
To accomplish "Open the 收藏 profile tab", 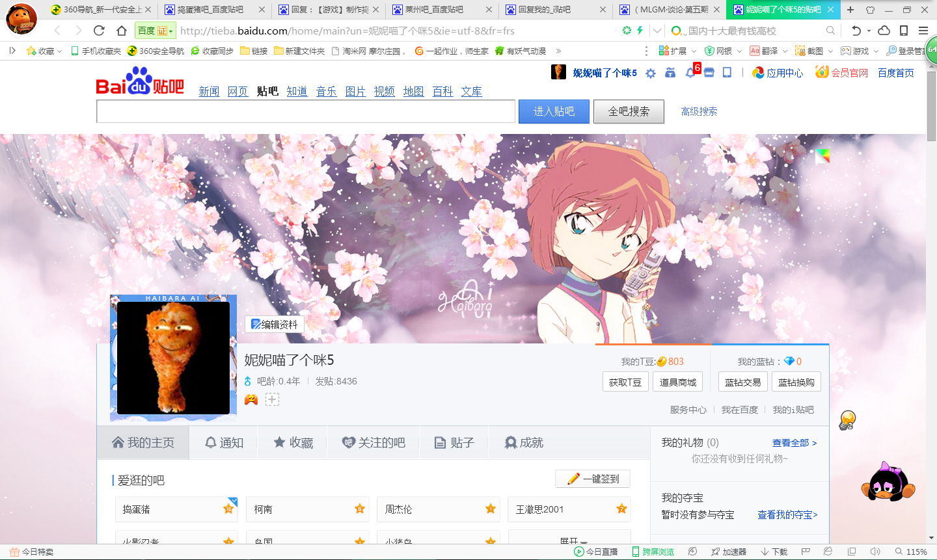I will 293,442.
